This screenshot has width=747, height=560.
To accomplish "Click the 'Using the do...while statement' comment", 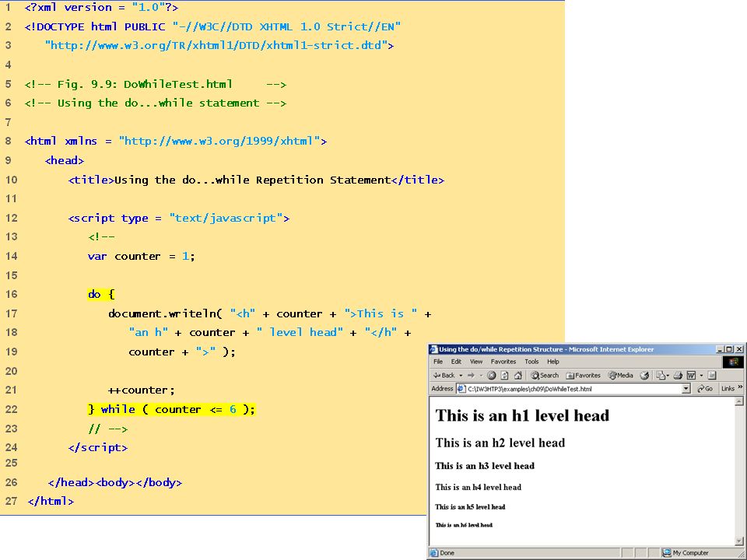I will pos(156,103).
